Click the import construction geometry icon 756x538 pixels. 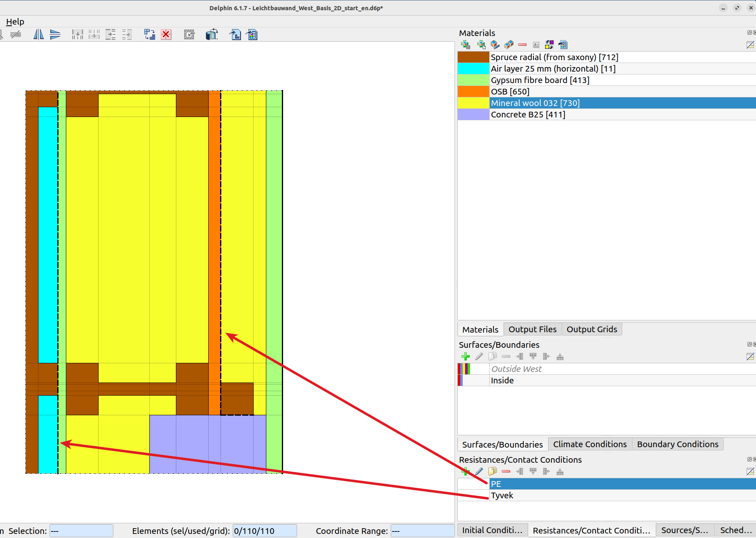tap(235, 35)
